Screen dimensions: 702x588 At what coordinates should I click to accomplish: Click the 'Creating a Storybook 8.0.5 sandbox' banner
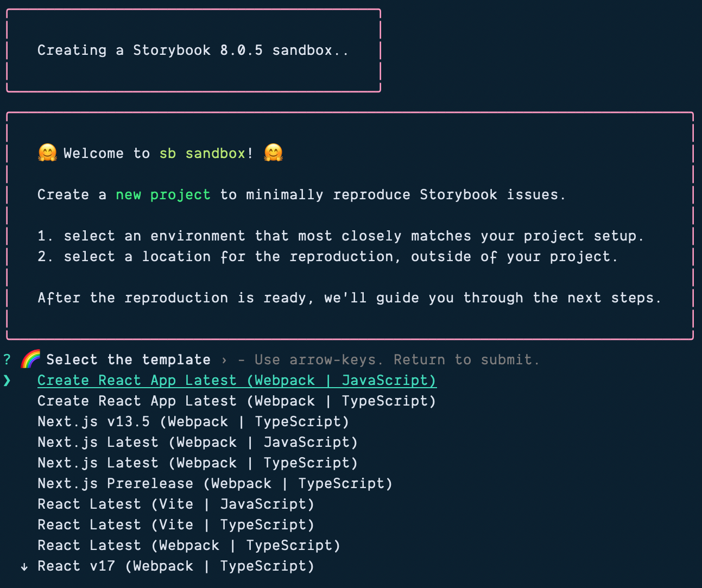[x=193, y=50]
